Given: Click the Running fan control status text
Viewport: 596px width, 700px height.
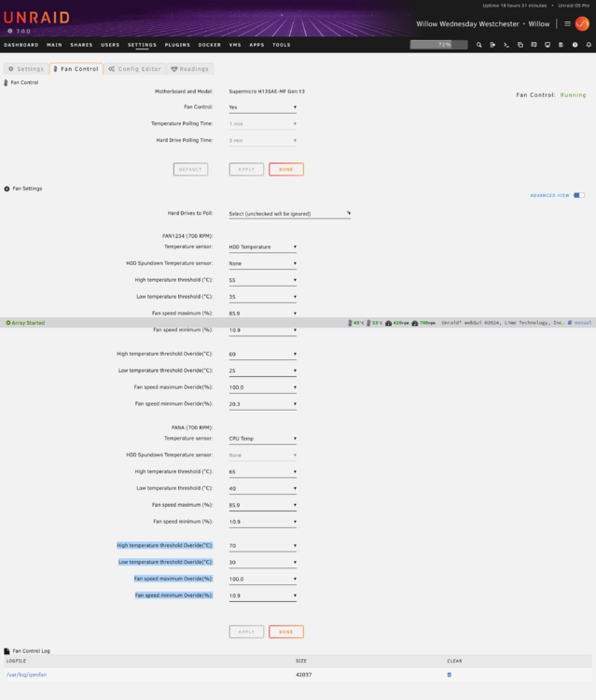Looking at the screenshot, I should (x=574, y=95).
